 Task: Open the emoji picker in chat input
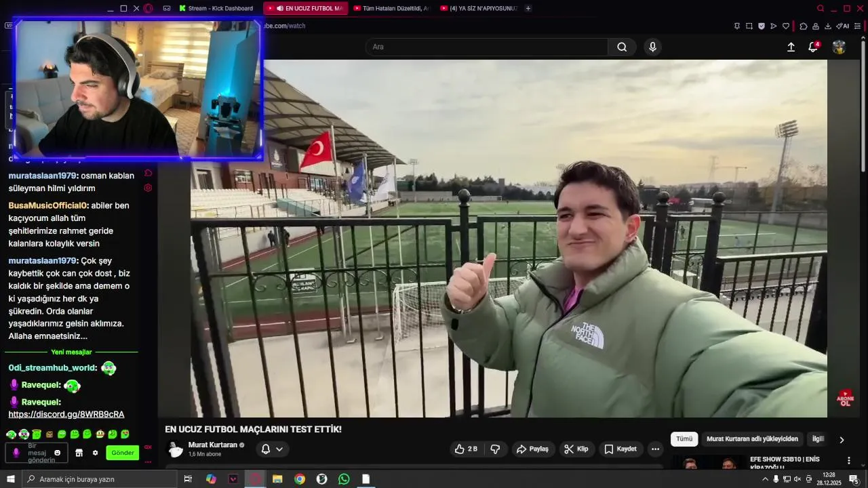pos(57,453)
